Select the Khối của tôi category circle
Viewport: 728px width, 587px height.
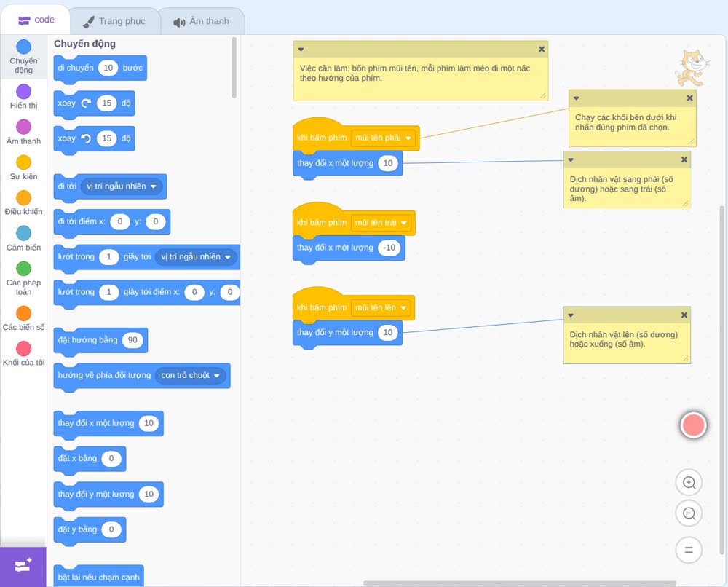pyautogui.click(x=24, y=348)
